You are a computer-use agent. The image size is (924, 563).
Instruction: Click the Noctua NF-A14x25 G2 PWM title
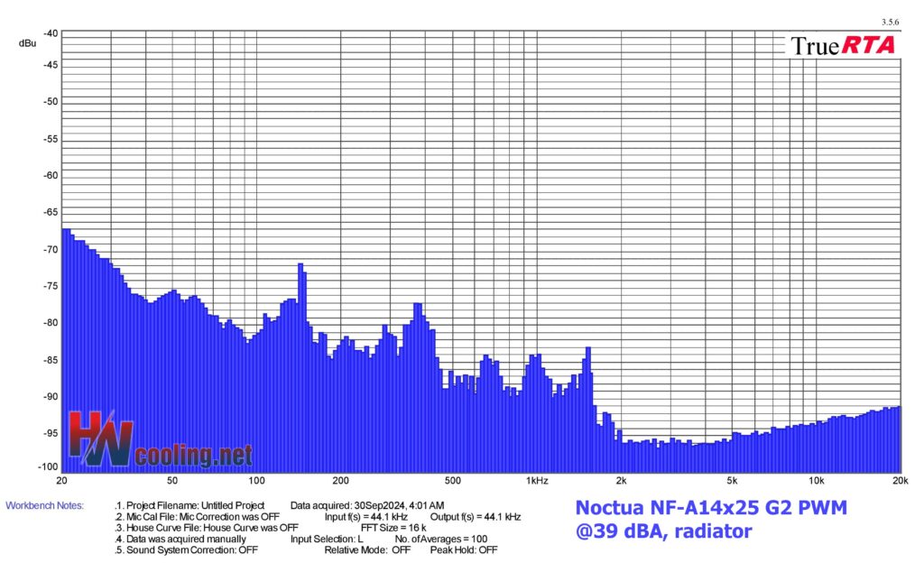711,509
